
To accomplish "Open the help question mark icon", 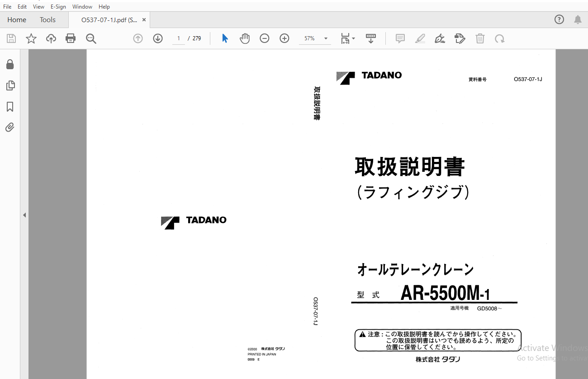I will pyautogui.click(x=560, y=19).
